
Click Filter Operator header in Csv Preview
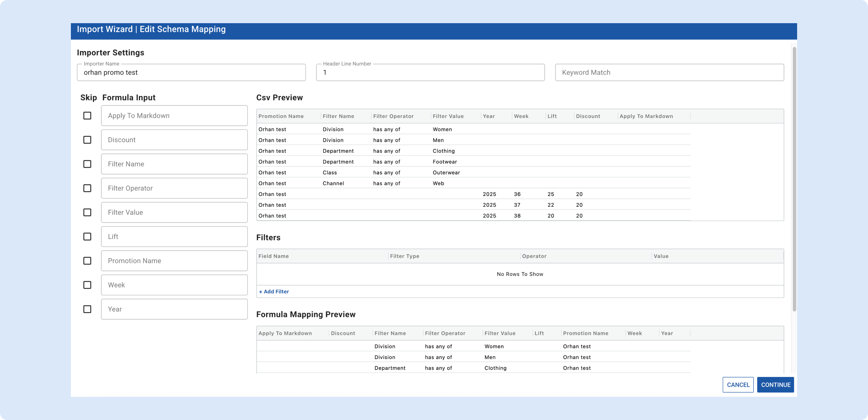[x=393, y=116]
